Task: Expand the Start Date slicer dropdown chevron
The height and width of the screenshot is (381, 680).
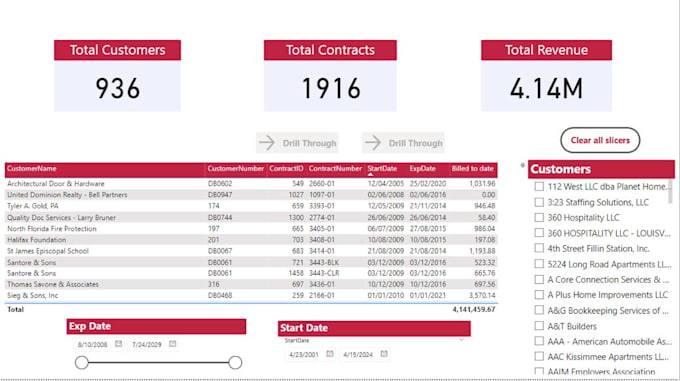Action: click(461, 340)
